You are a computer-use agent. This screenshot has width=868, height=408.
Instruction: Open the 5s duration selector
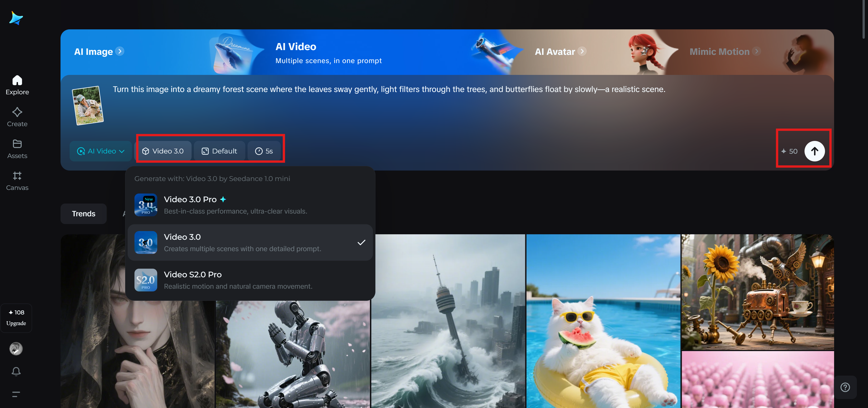tap(265, 151)
